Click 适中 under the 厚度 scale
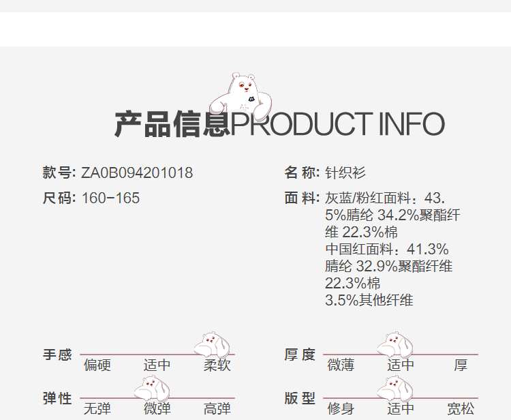Screen dimensions: 511x420 401,365
